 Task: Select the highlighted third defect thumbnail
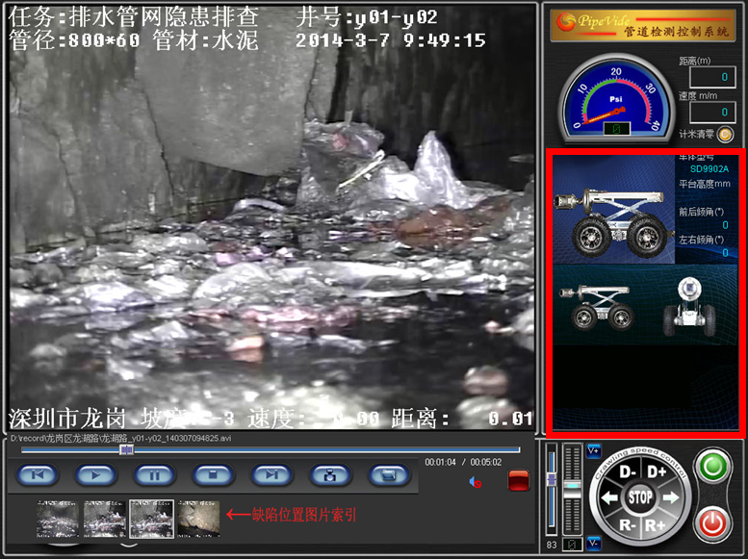[152, 519]
